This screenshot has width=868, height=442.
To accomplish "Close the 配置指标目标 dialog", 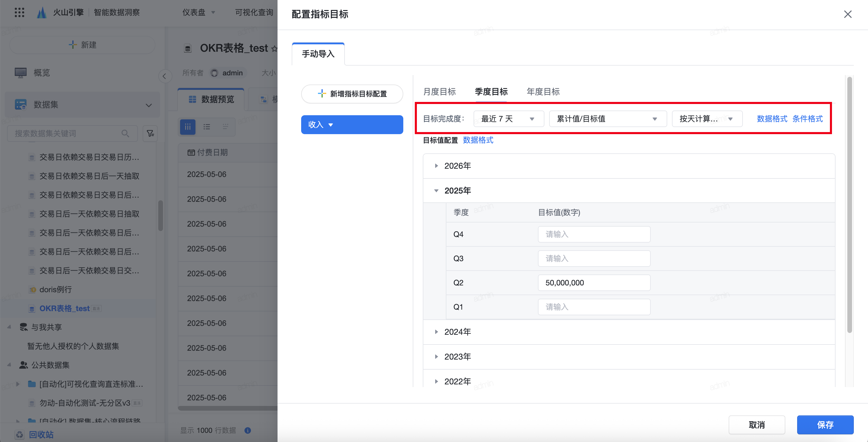I will (x=847, y=14).
